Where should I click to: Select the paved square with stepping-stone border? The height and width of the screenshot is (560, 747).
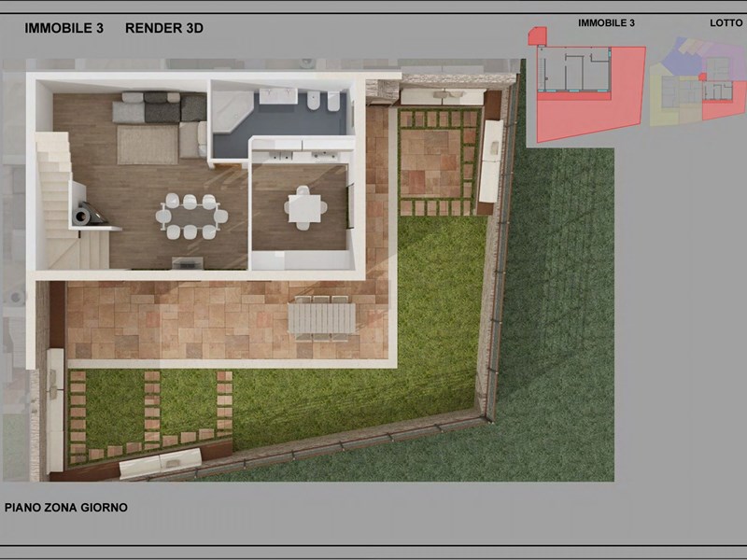[438, 162]
